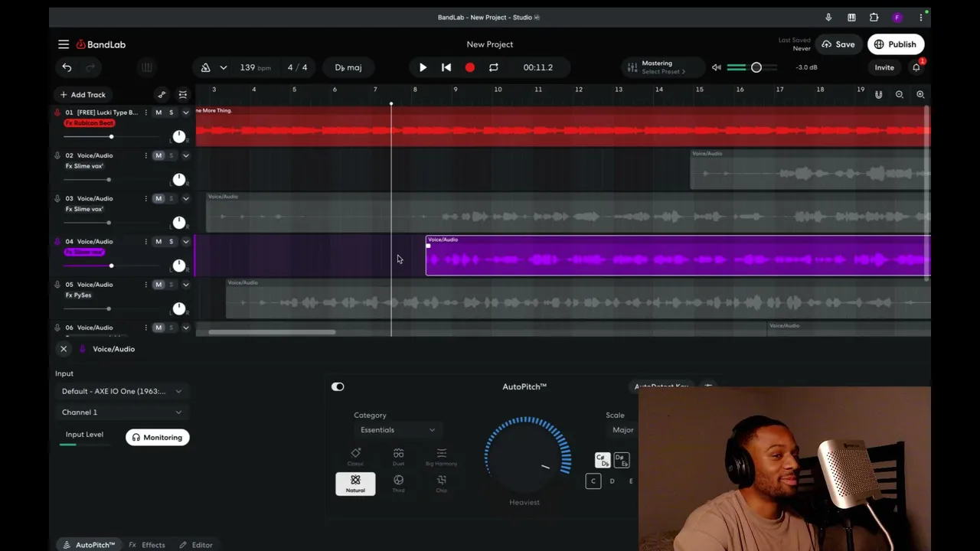The height and width of the screenshot is (551, 980).
Task: Click the undo arrow icon
Action: [67, 67]
